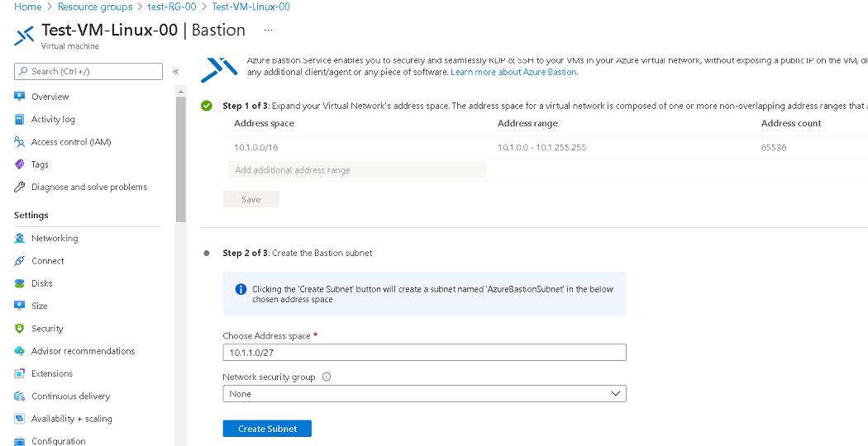Click the wrench icon for Diagnose problems
Viewport: 868px width, 446px height.
pyautogui.click(x=19, y=187)
